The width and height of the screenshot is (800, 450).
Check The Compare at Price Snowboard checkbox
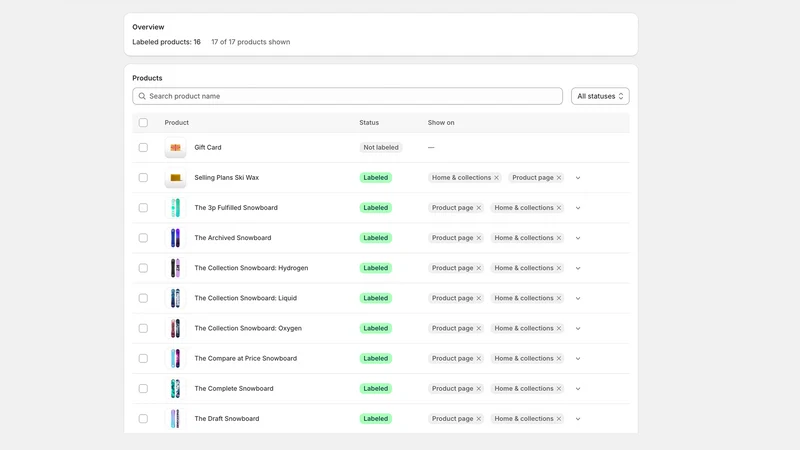pyautogui.click(x=143, y=358)
